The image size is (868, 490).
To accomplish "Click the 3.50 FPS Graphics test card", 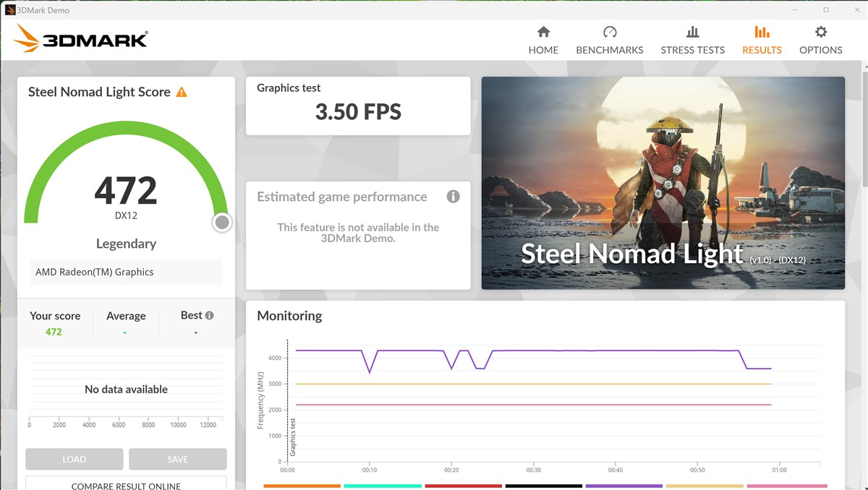I will pos(358,106).
